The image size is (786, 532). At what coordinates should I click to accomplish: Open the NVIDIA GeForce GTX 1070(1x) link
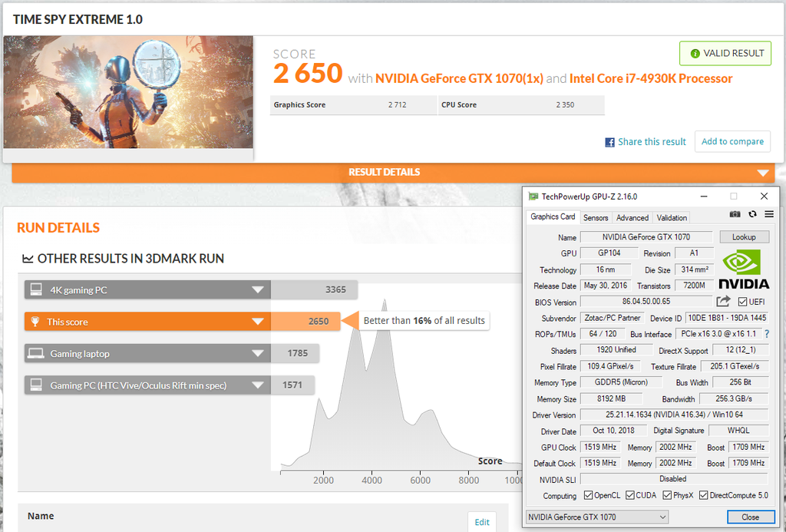point(459,79)
